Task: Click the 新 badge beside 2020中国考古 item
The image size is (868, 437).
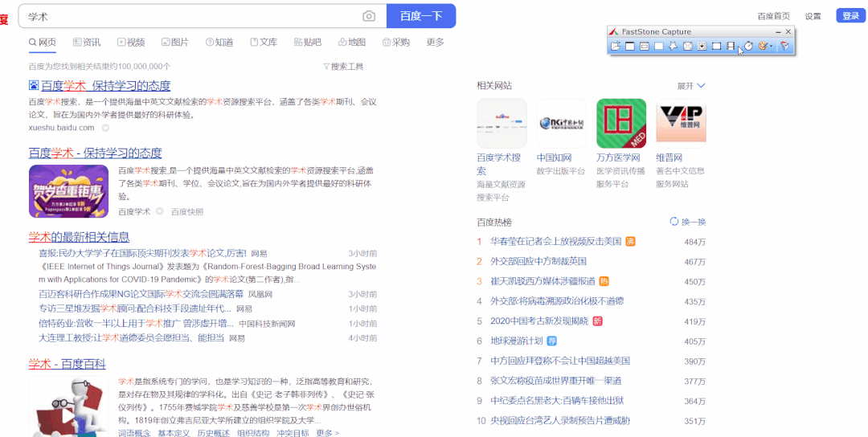Action: (597, 321)
